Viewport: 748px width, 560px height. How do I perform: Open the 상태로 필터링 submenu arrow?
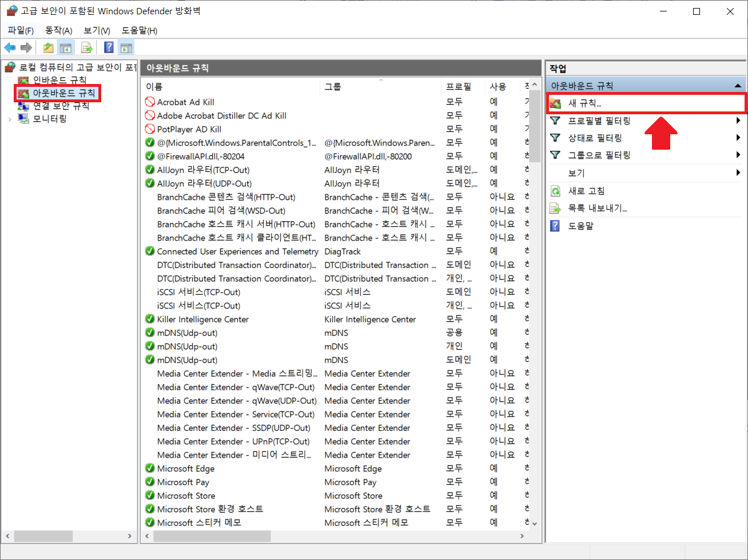pos(738,138)
